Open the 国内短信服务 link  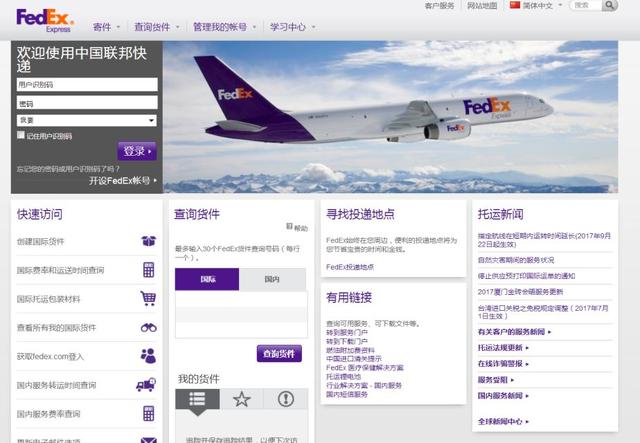pos(347,394)
